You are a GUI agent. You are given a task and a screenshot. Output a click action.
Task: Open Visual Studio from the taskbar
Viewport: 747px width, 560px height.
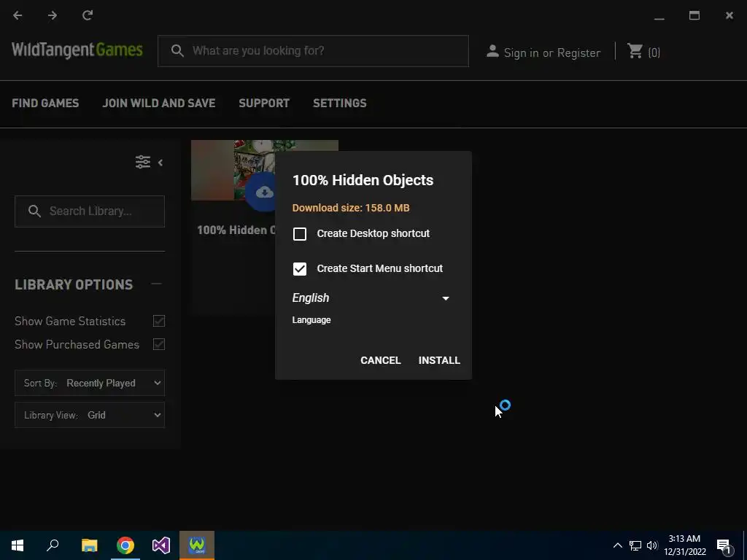tap(161, 545)
